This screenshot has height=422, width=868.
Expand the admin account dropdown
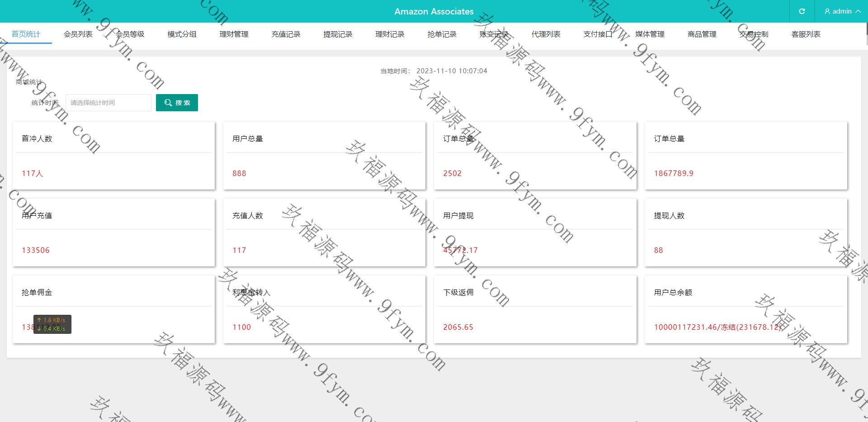pyautogui.click(x=843, y=11)
